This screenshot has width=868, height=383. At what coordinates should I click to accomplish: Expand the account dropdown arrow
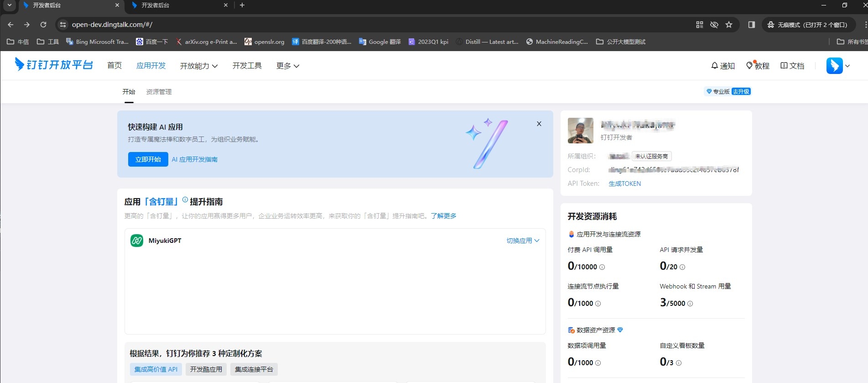pos(847,66)
